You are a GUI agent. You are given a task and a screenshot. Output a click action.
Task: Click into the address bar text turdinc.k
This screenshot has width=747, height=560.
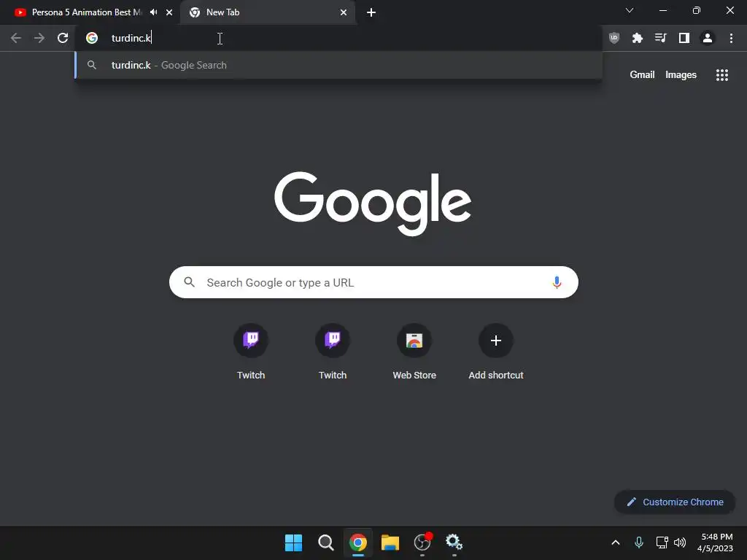pos(131,38)
